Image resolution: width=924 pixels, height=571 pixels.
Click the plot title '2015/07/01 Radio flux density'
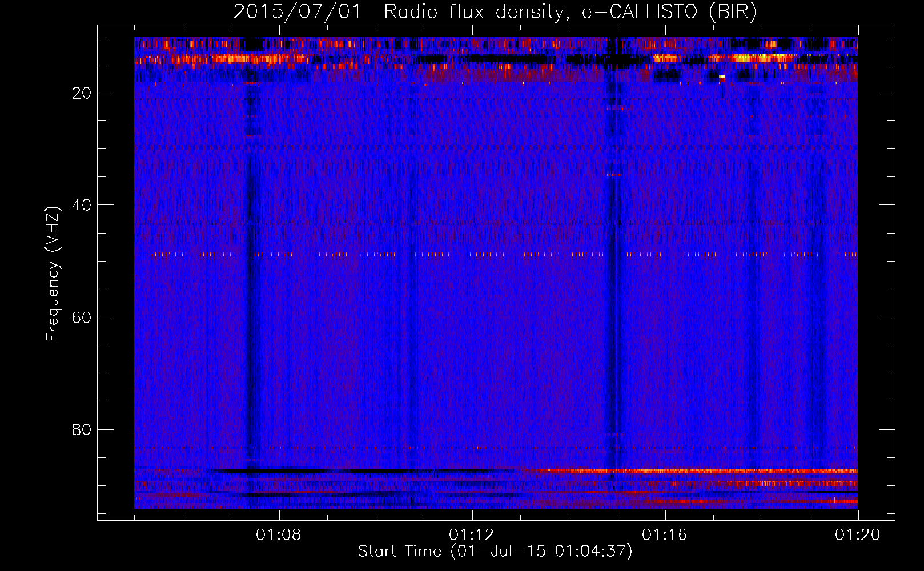coord(495,11)
